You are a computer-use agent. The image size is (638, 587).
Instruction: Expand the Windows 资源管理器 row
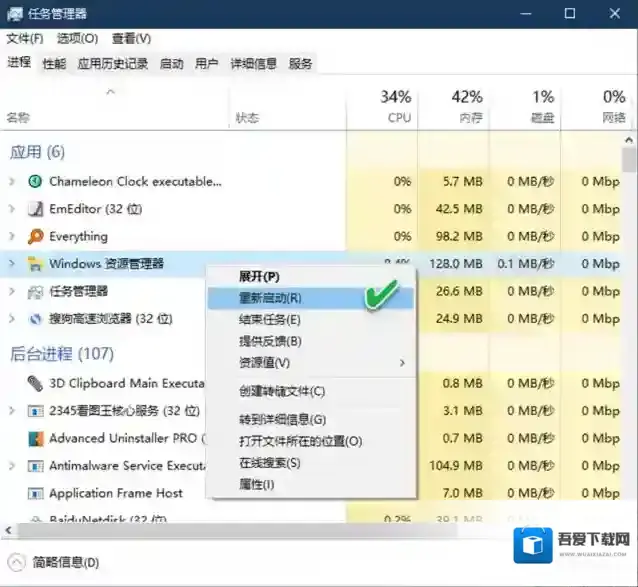(x=12, y=264)
